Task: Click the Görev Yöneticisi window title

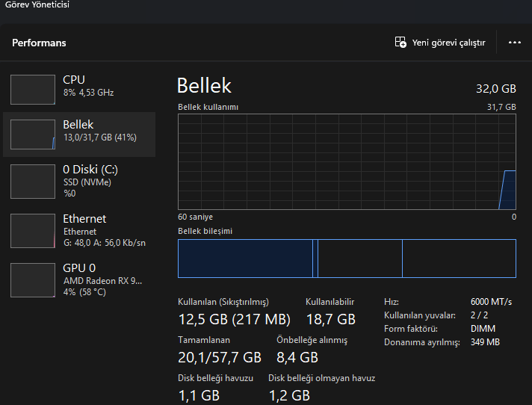Action: (37, 4)
